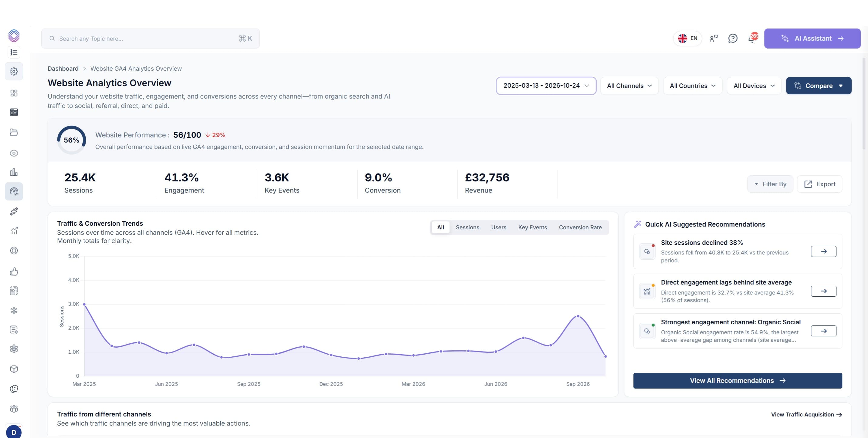868x438 pixels.
Task: Click the sparkle stars sidebar icon
Action: [14, 211]
